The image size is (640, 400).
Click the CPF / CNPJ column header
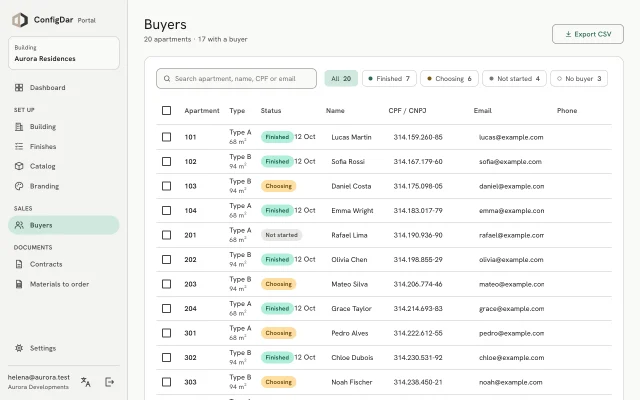pyautogui.click(x=407, y=111)
